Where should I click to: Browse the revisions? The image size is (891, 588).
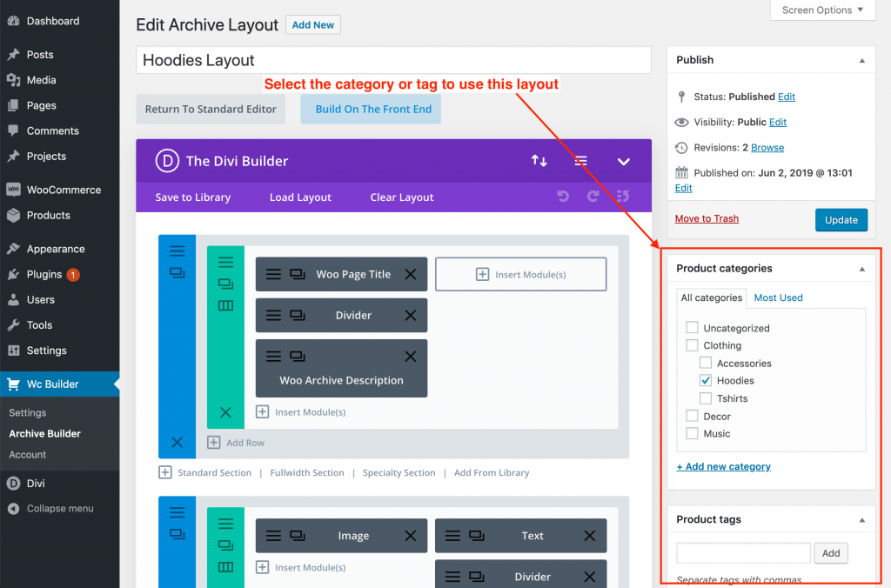pos(767,148)
